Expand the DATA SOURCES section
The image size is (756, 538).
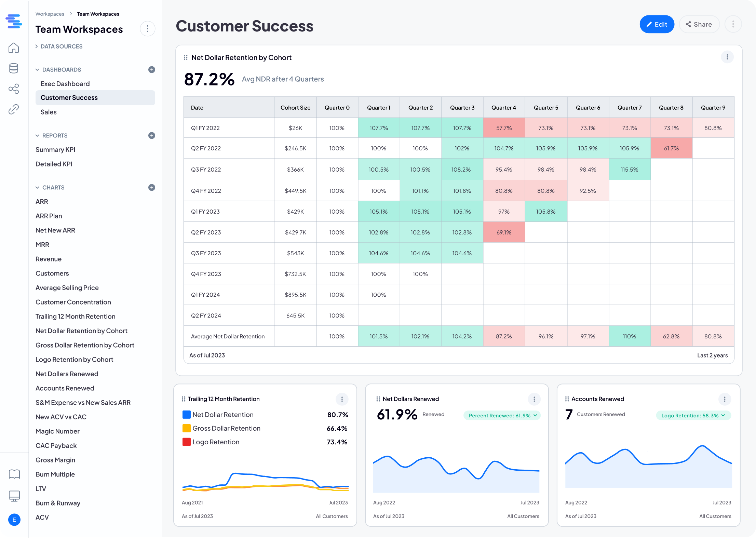37,46
